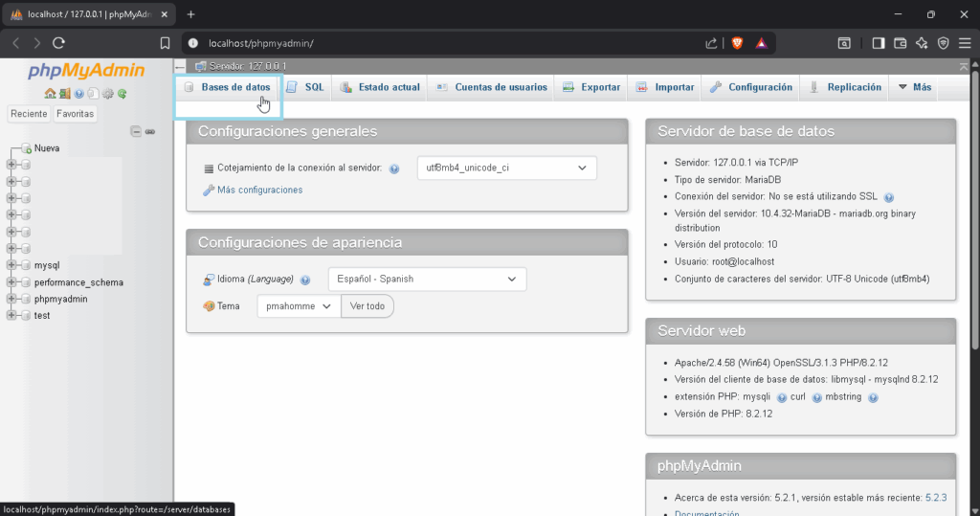Expand the mysql database tree node
980x516 pixels.
[x=11, y=265]
